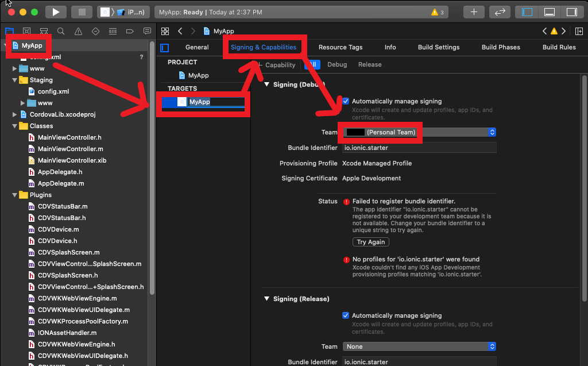Open config.xml in the Staging folder
Screen dimensions: 588x366
point(53,91)
